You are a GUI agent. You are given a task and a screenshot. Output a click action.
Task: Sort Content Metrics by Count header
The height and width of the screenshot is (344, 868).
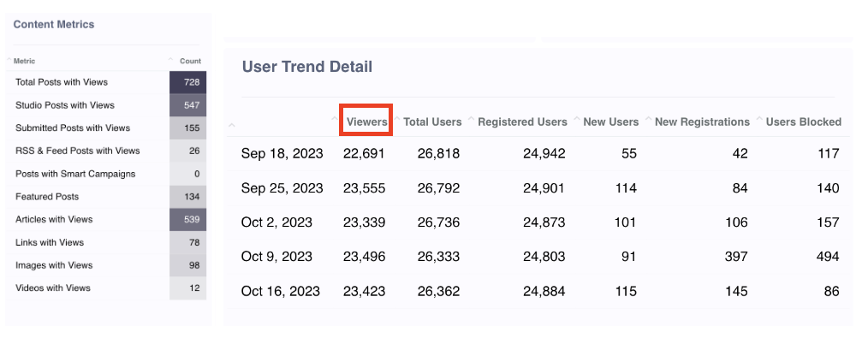coord(190,62)
